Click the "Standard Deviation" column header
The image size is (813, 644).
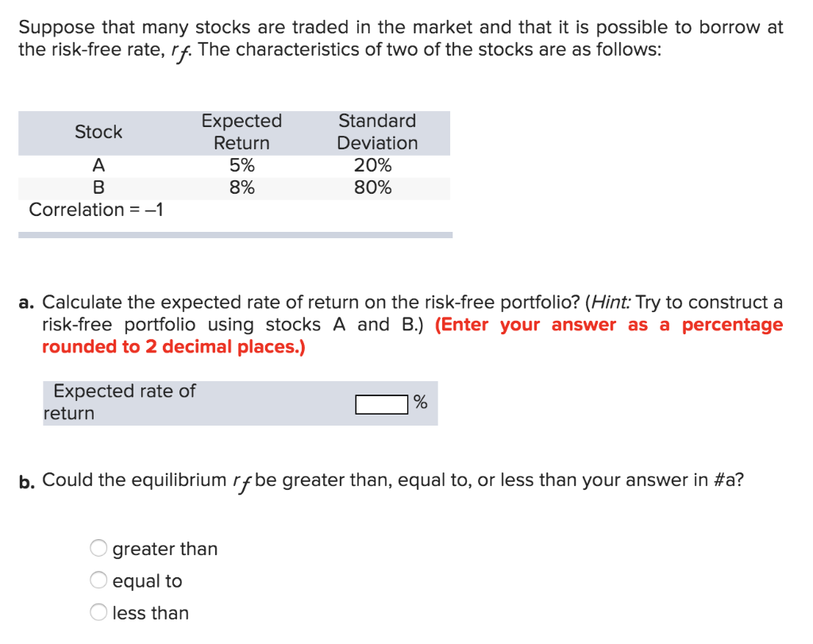tap(377, 132)
